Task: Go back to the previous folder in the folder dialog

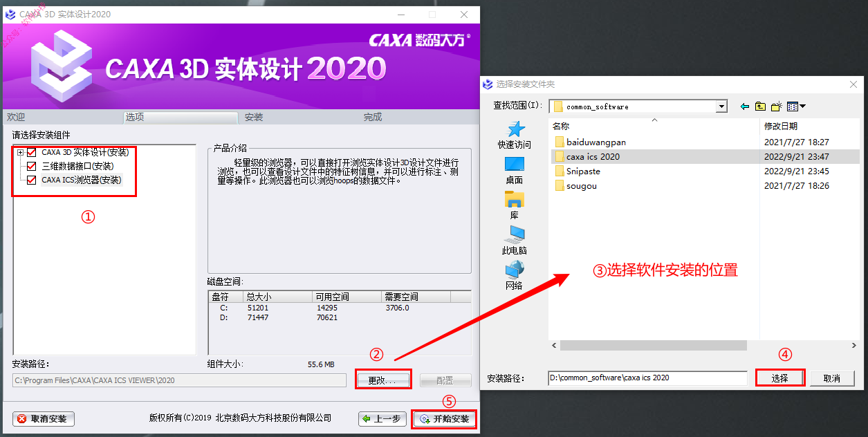Action: pyautogui.click(x=745, y=106)
